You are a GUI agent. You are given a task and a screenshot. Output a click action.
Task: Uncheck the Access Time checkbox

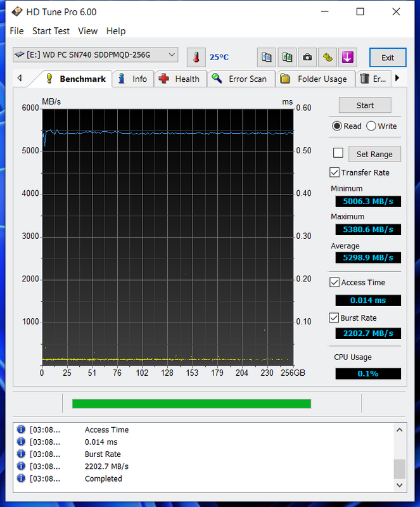coord(334,282)
